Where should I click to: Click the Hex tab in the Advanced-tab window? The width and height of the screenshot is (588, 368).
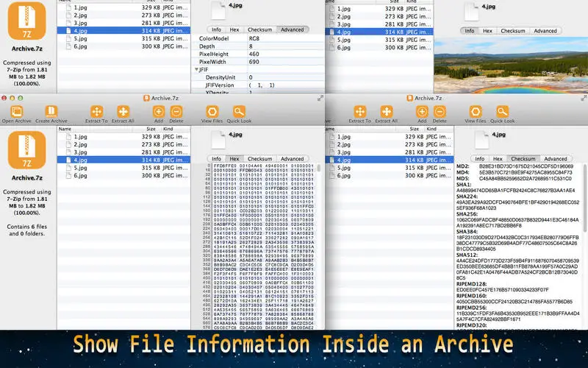click(x=234, y=29)
